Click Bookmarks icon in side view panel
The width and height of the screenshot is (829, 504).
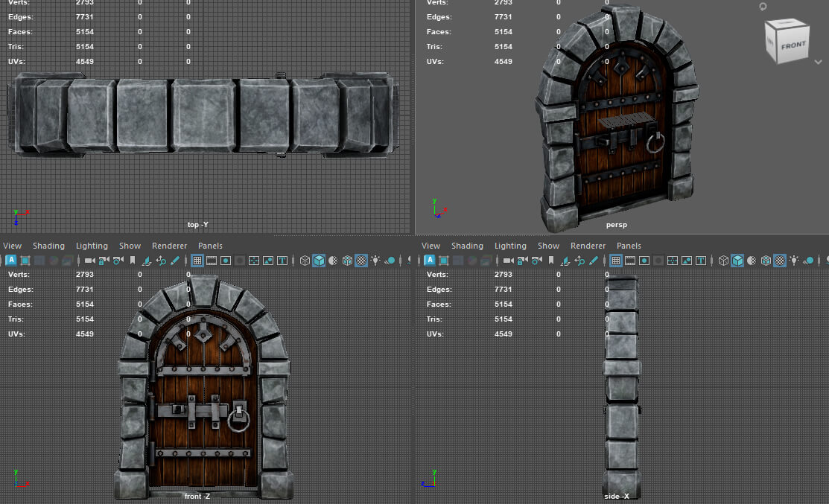pyautogui.click(x=551, y=261)
